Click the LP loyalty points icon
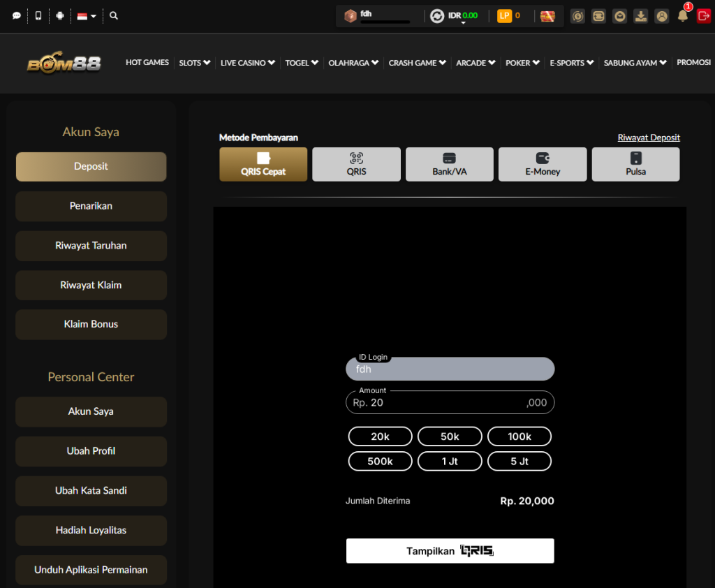 pyautogui.click(x=504, y=15)
